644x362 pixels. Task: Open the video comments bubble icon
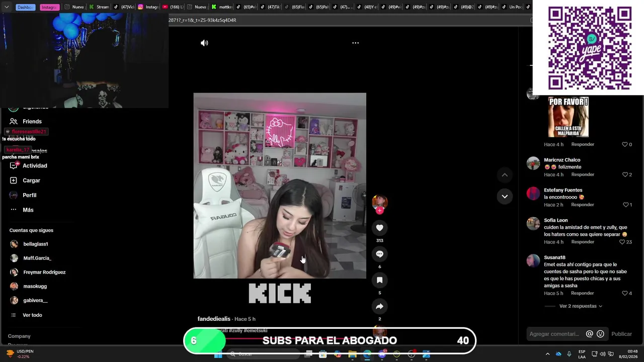[379, 254]
